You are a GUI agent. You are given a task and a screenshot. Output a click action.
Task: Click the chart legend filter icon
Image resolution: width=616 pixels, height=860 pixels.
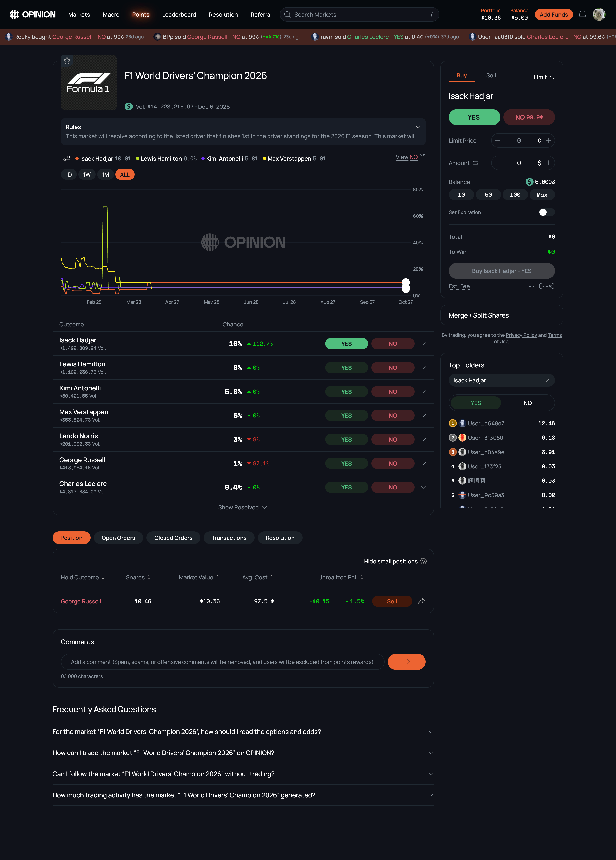[x=66, y=159]
